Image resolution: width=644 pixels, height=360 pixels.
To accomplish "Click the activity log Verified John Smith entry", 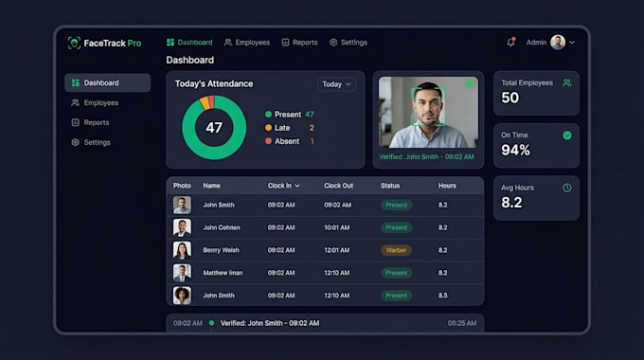I will coord(270,323).
